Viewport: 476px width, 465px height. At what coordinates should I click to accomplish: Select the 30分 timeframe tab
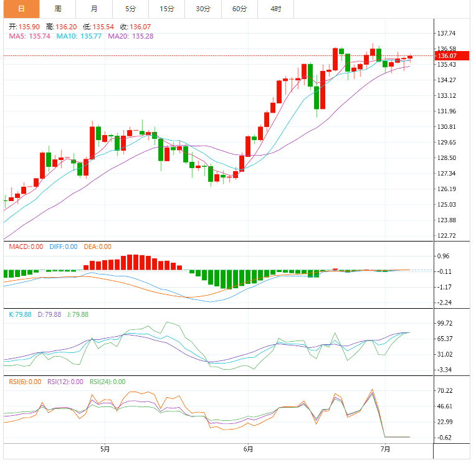coord(202,9)
